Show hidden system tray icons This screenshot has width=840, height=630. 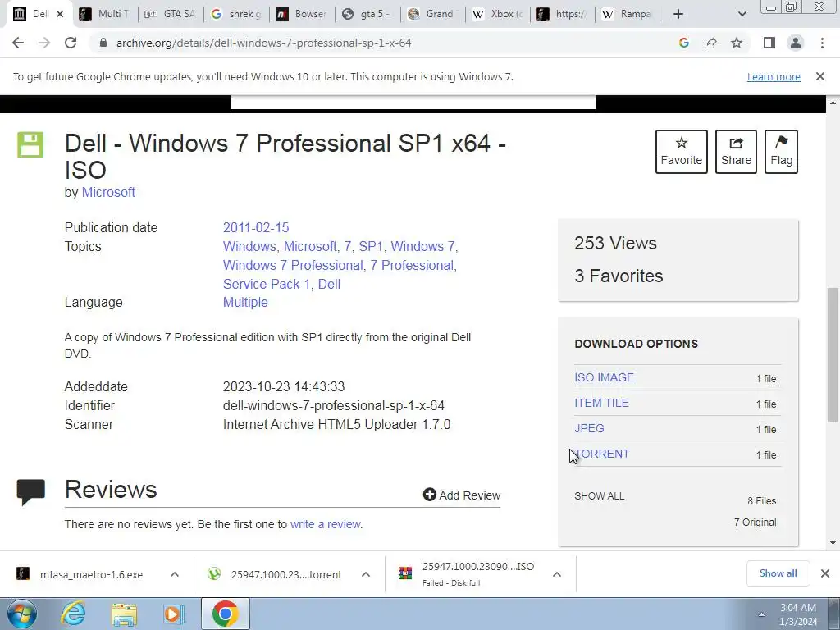click(761, 614)
